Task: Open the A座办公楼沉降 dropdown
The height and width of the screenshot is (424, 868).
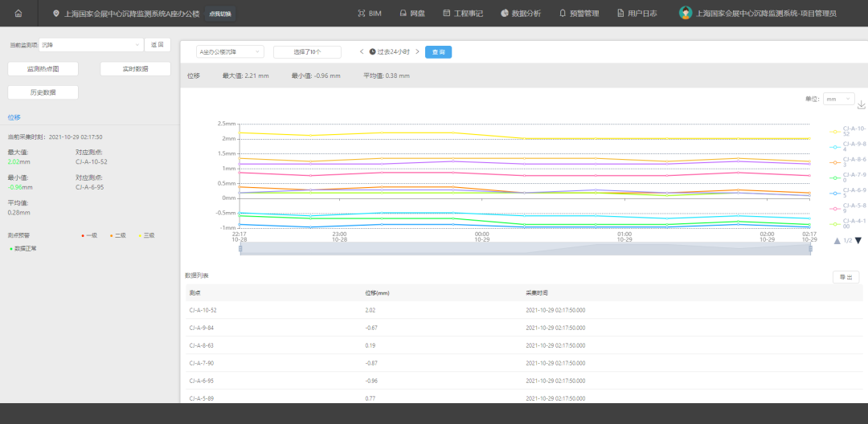Action: pyautogui.click(x=230, y=52)
